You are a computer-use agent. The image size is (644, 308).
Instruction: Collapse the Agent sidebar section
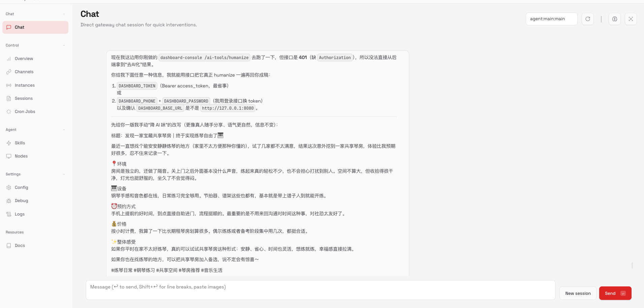pos(64,130)
